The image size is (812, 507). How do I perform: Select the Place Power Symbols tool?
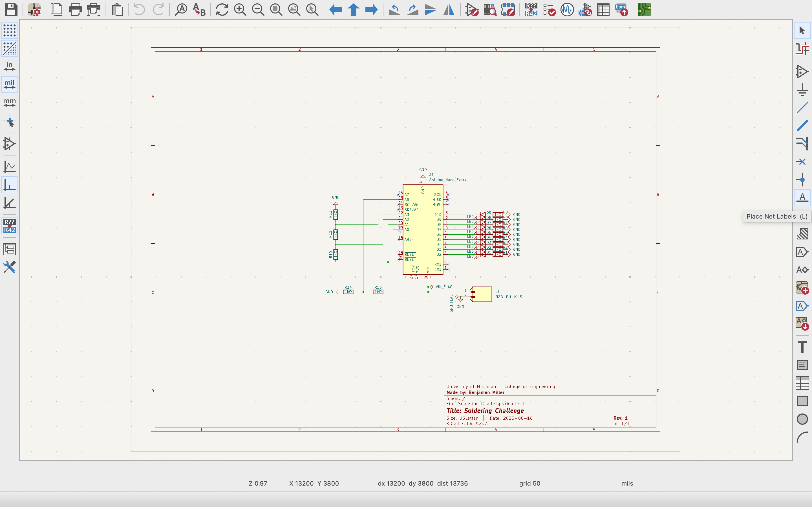(x=802, y=90)
